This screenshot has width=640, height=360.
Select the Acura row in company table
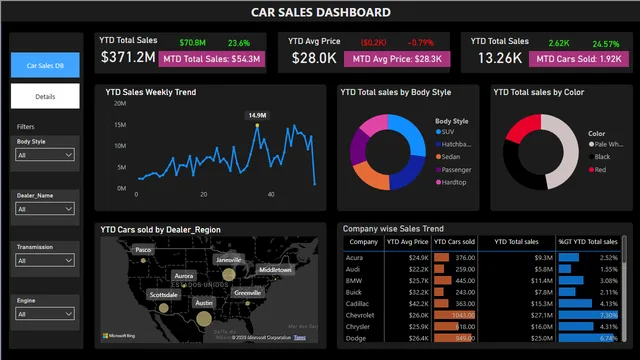click(482, 258)
